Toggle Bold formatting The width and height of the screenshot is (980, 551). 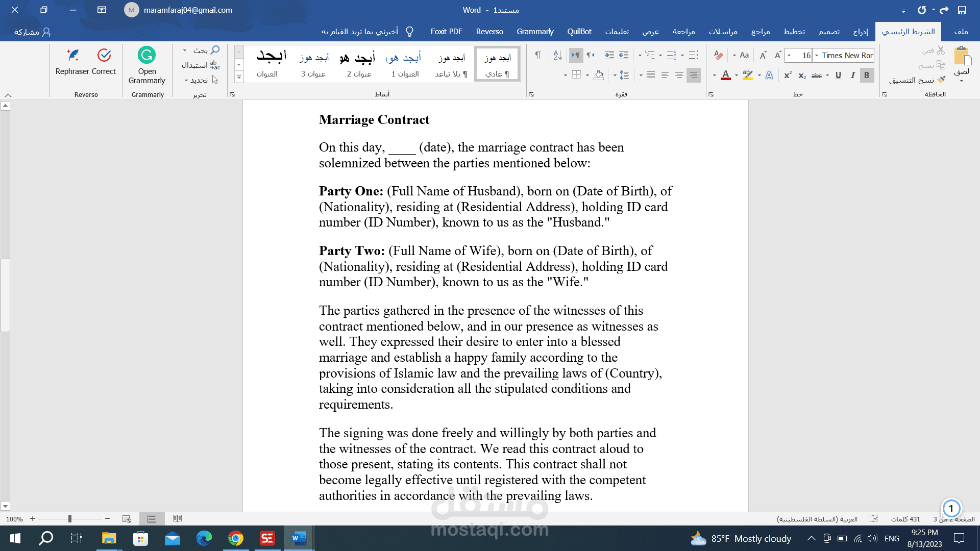pyautogui.click(x=866, y=76)
